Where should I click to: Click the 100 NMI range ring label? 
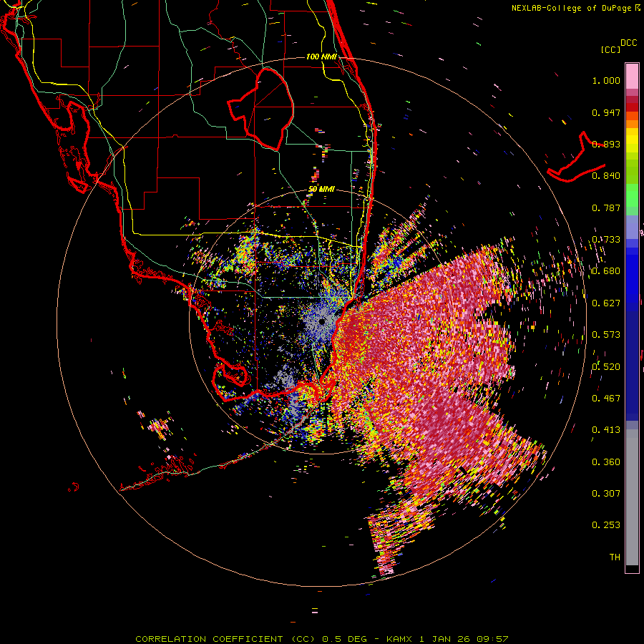coord(321,57)
